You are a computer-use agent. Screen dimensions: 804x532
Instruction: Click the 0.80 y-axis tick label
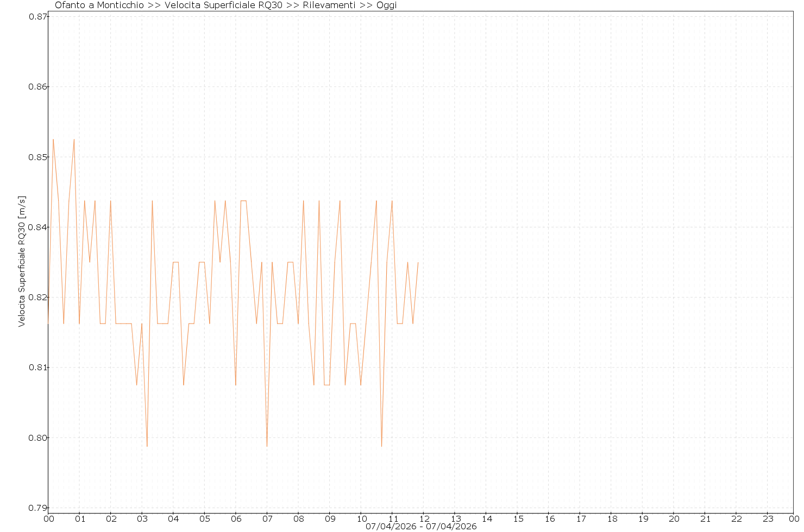(38, 438)
